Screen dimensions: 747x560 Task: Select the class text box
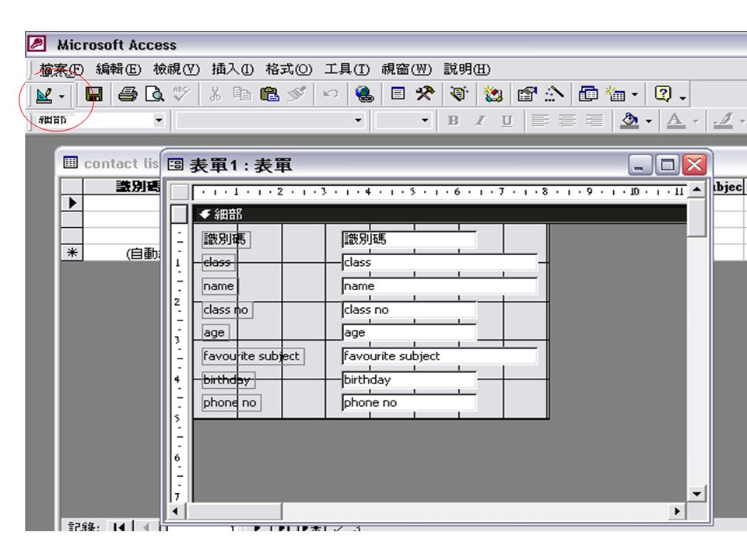(440, 262)
